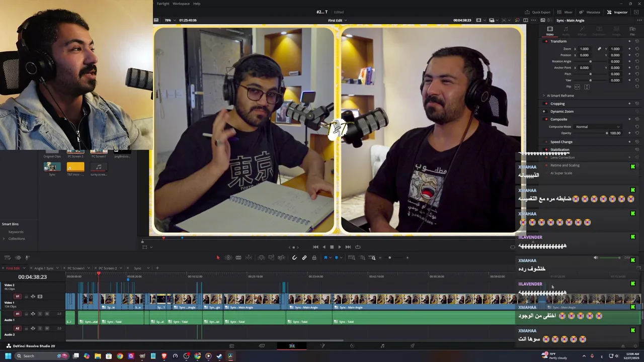Screen dimensions: 644x362
Task: Switch to PC Screen1 timeline tab
Action: (x=76, y=268)
